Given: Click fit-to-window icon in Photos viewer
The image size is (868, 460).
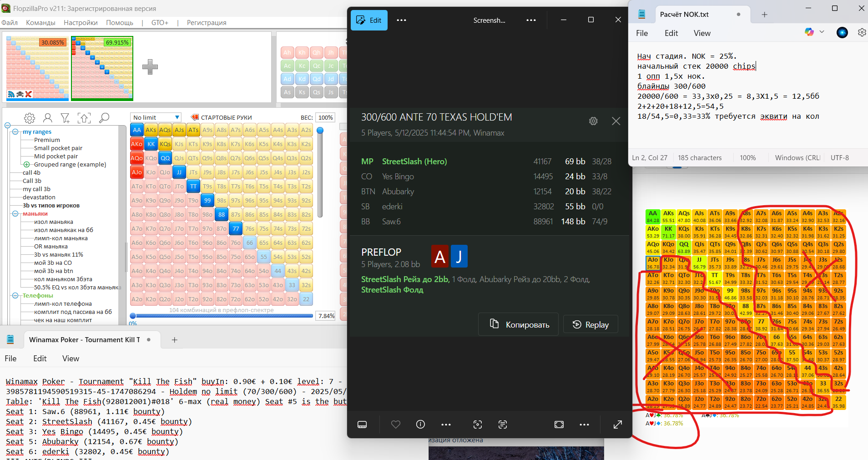Looking at the screenshot, I should coord(559,425).
